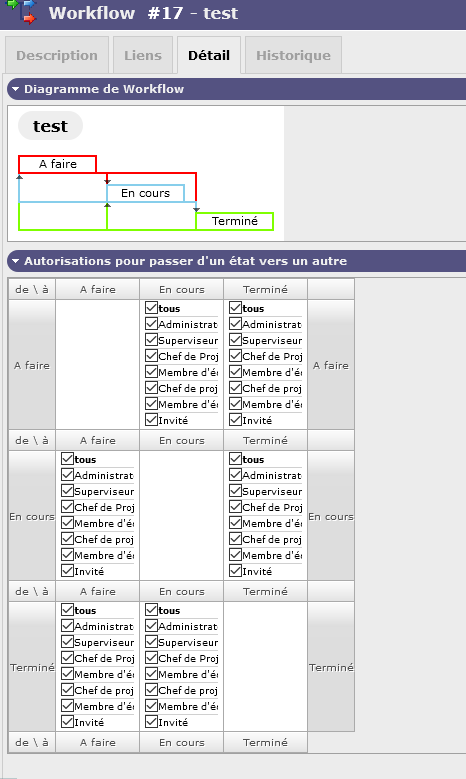
Task: Toggle Administrateur checkbox for En cours to Terminé
Action: pos(235,475)
